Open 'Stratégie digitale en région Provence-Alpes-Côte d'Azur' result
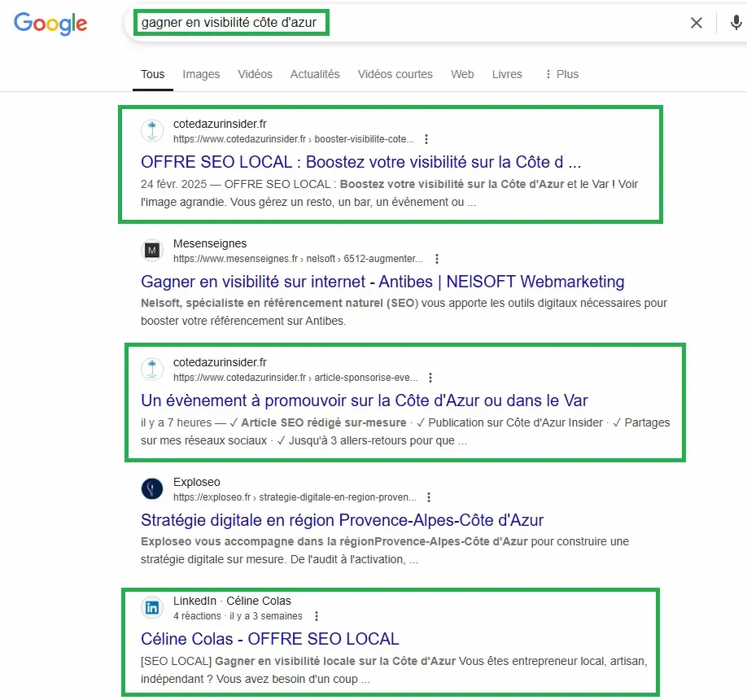The width and height of the screenshot is (747, 700). 342,520
